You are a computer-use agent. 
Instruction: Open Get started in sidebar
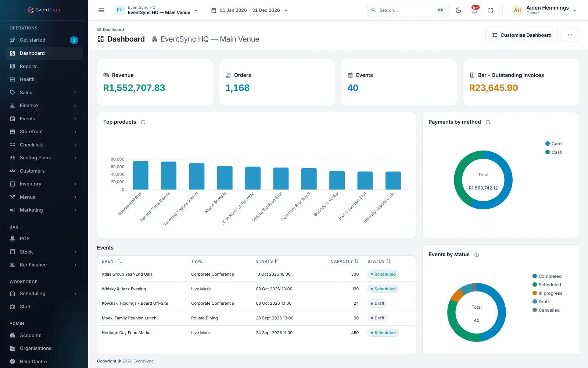pyautogui.click(x=44, y=40)
